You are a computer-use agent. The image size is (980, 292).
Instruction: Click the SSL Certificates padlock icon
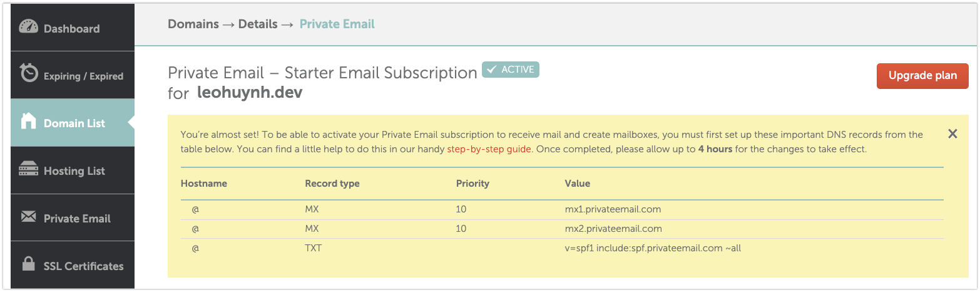point(29,265)
